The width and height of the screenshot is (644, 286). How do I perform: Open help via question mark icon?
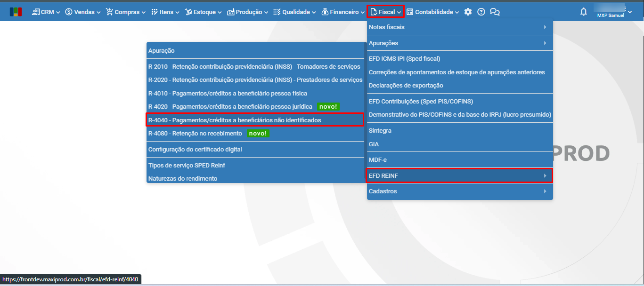(x=481, y=12)
